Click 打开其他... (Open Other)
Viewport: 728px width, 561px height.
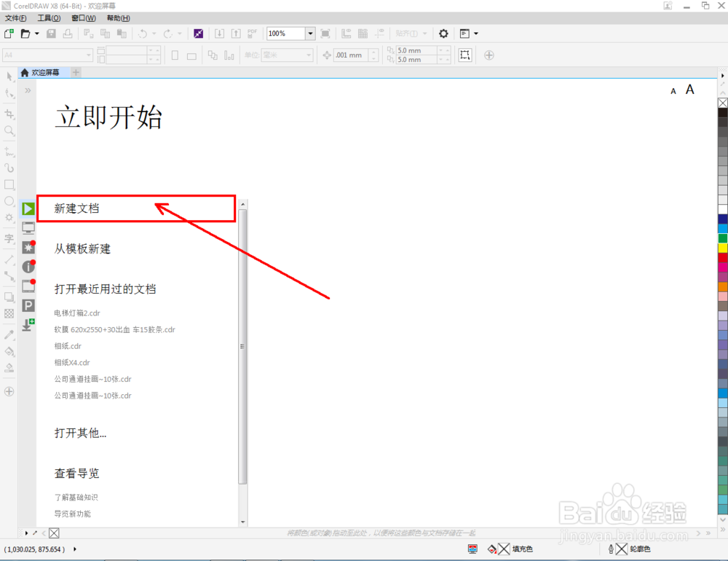tap(80, 433)
